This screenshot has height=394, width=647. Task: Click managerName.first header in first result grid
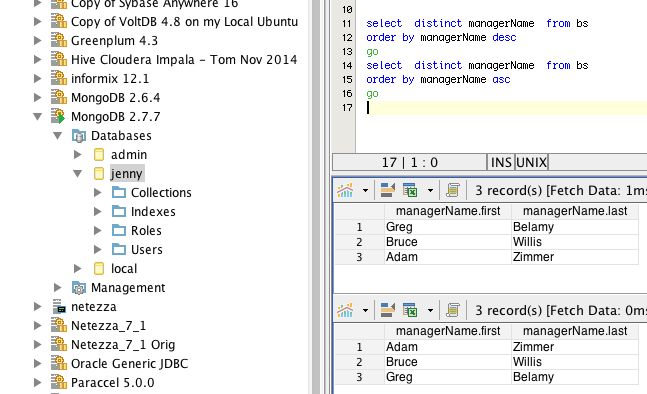click(448, 211)
